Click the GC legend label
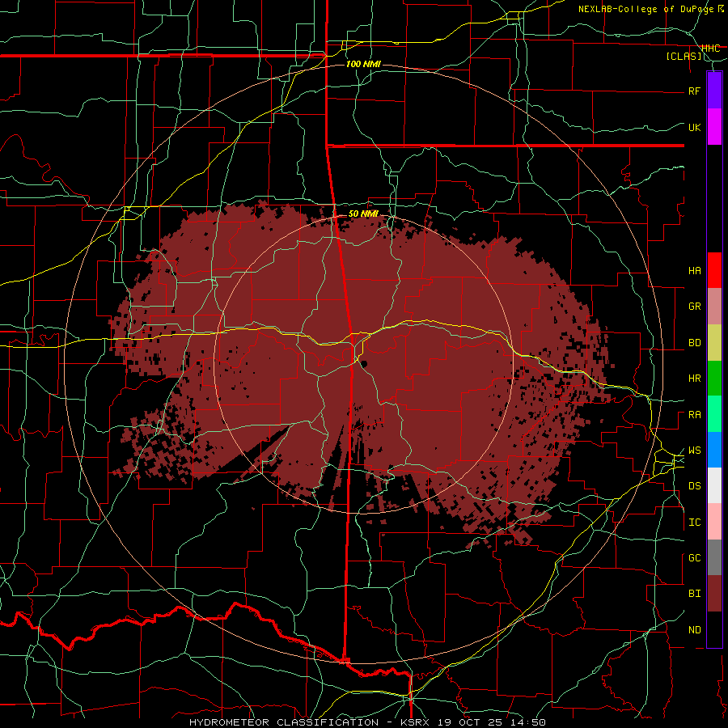This screenshot has width=728, height=728. tap(694, 558)
